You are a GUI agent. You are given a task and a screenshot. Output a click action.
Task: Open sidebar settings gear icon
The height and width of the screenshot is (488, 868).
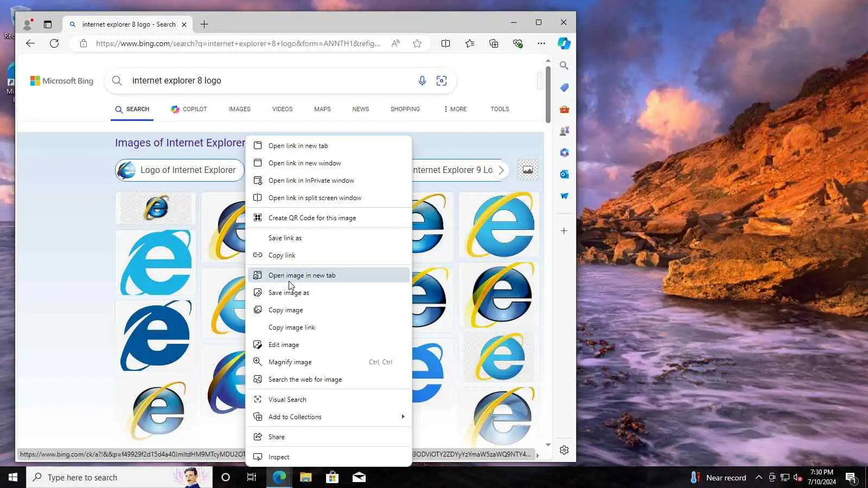point(564,450)
